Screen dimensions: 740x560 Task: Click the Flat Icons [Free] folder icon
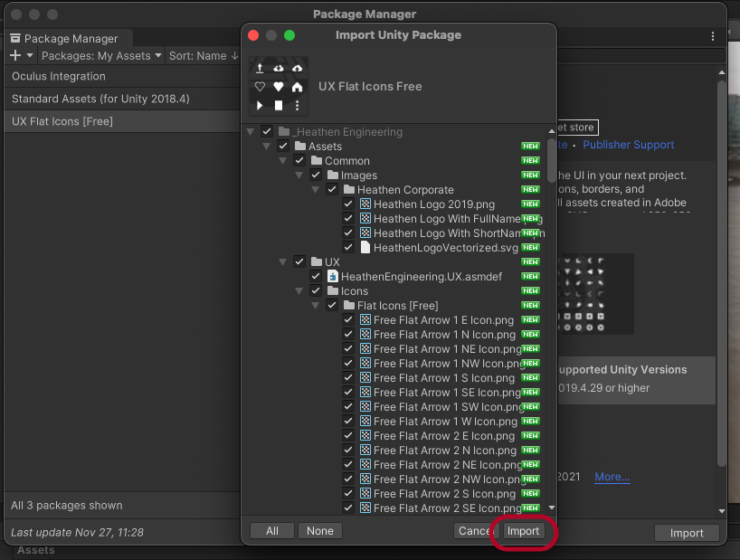[349, 305]
